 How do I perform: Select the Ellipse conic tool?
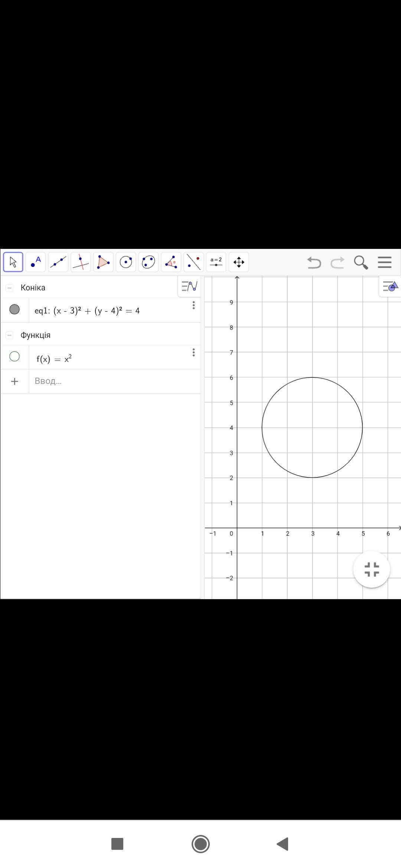149,262
